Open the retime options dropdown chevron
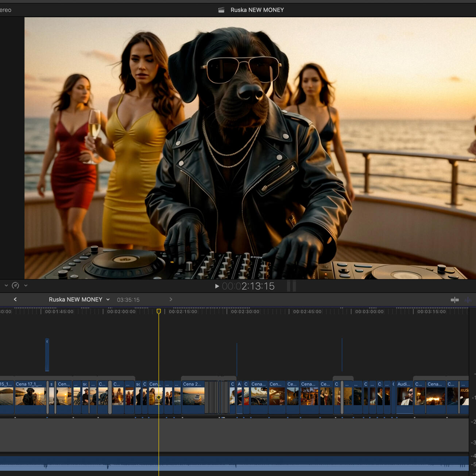Viewport: 476px width, 476px height. [26, 286]
